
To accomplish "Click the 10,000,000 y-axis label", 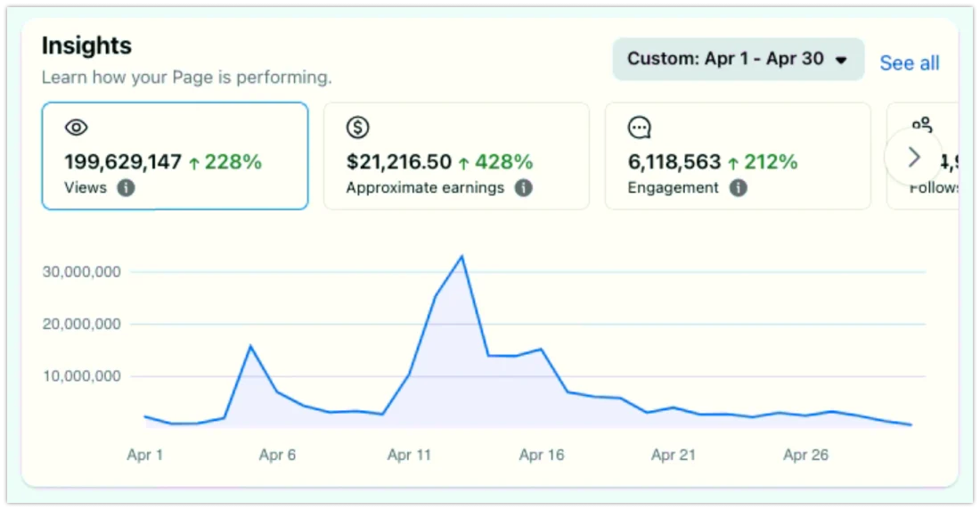I will (x=81, y=376).
